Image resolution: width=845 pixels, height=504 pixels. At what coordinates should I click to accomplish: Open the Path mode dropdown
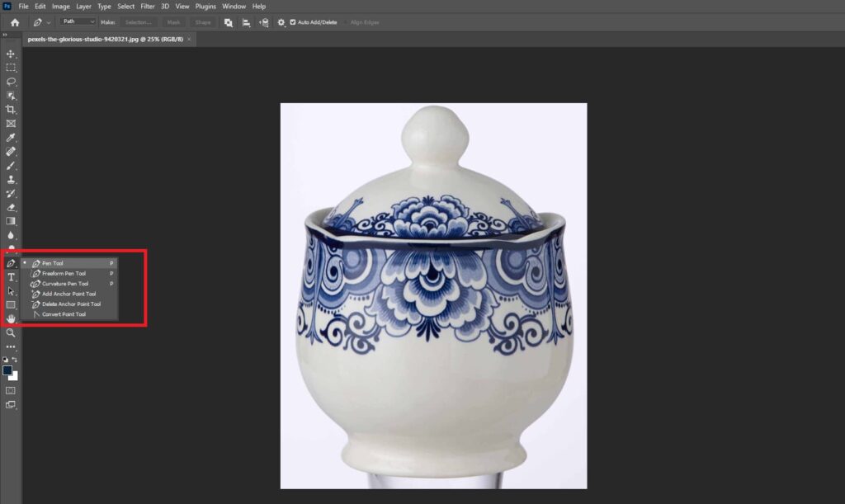pyautogui.click(x=78, y=21)
